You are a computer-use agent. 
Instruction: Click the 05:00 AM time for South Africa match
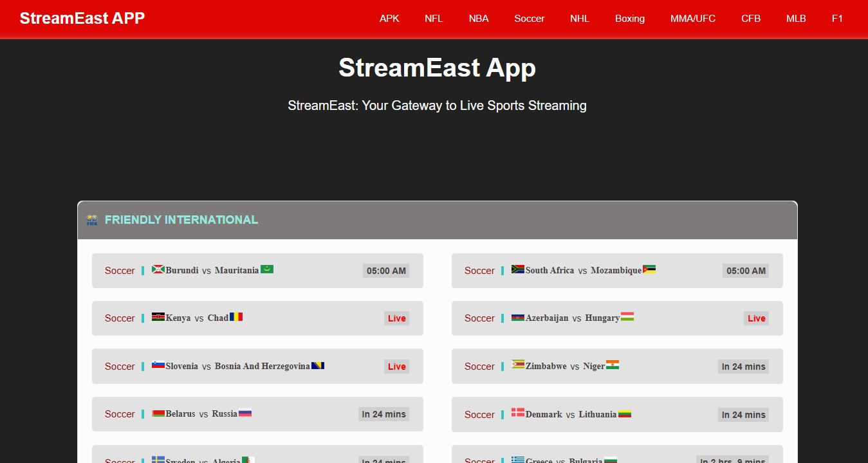[746, 271]
